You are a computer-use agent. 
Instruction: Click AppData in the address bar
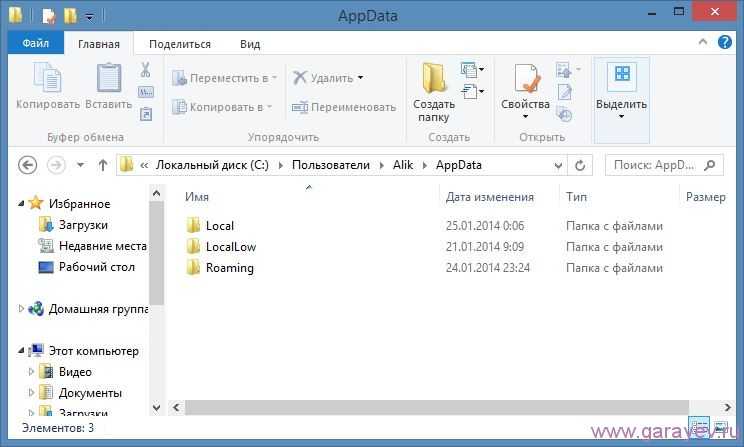459,165
